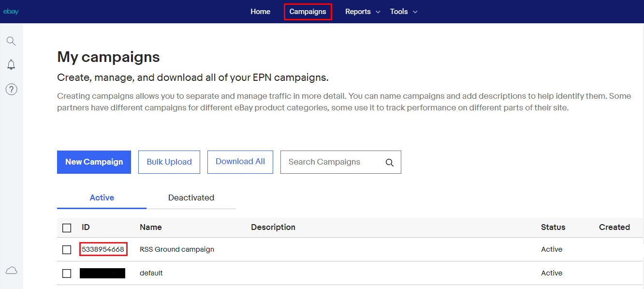Select the Active campaigns tab

102,198
